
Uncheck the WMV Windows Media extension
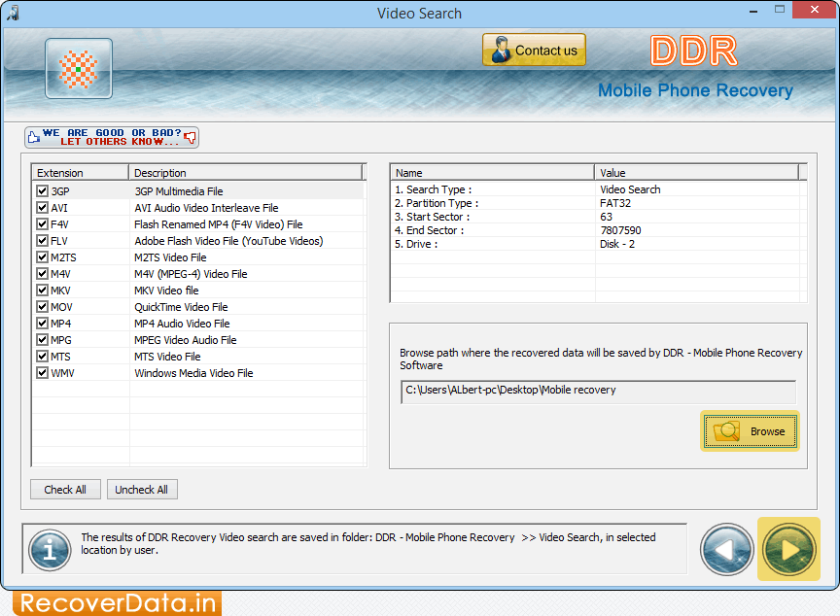pos(41,372)
